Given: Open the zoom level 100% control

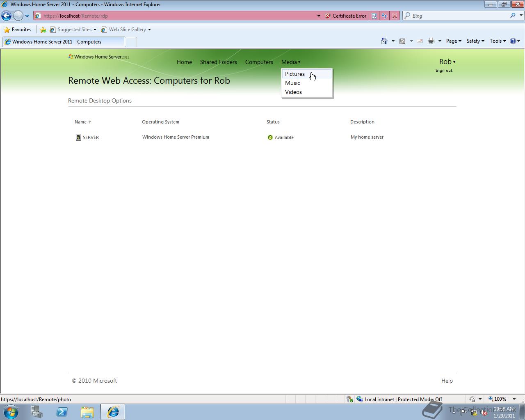Looking at the screenshot, I should click(x=497, y=399).
